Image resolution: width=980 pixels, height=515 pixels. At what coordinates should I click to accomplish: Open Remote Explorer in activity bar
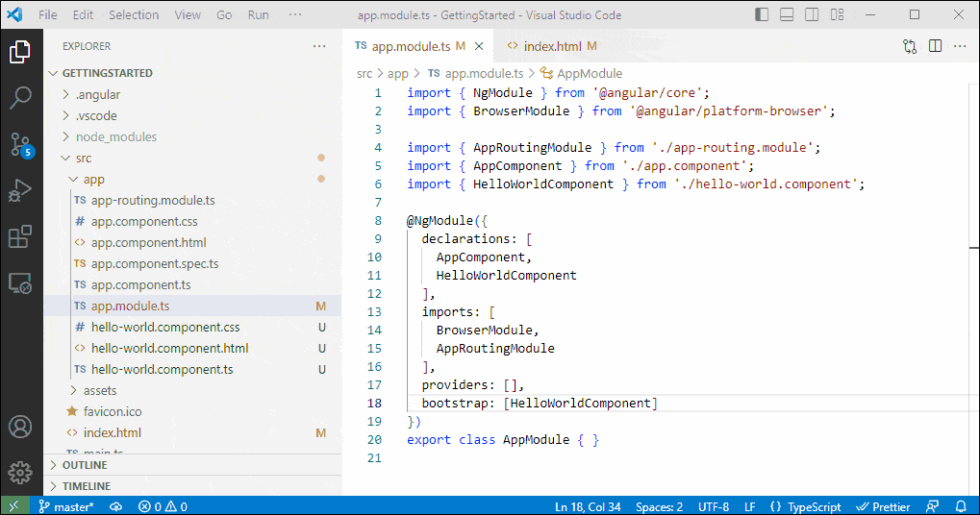click(20, 282)
